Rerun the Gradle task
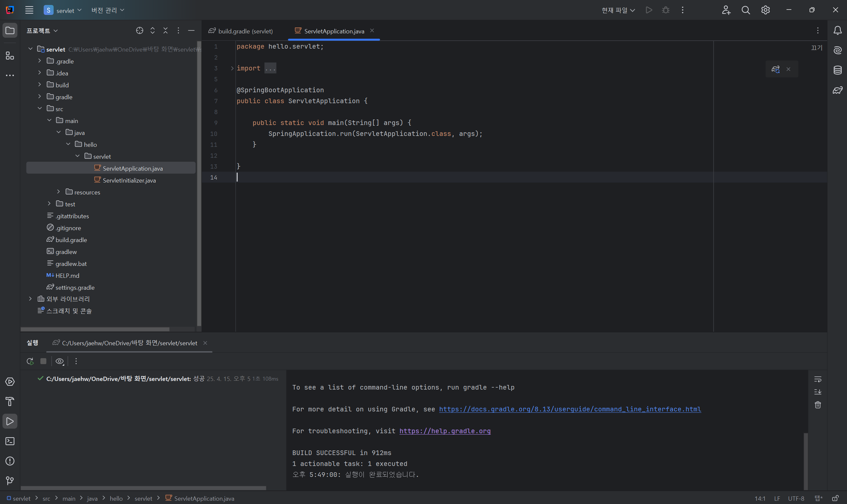The width and height of the screenshot is (847, 504). coord(30,361)
